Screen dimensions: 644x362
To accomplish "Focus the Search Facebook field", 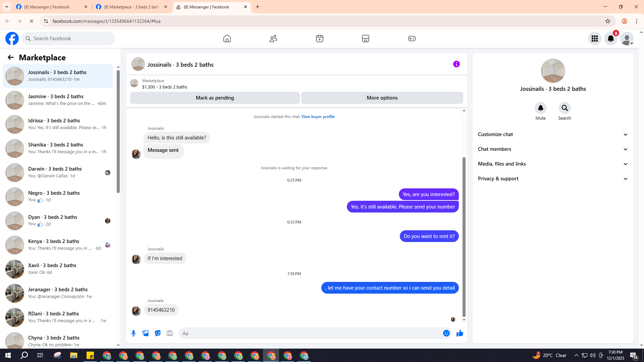I will tap(68, 39).
